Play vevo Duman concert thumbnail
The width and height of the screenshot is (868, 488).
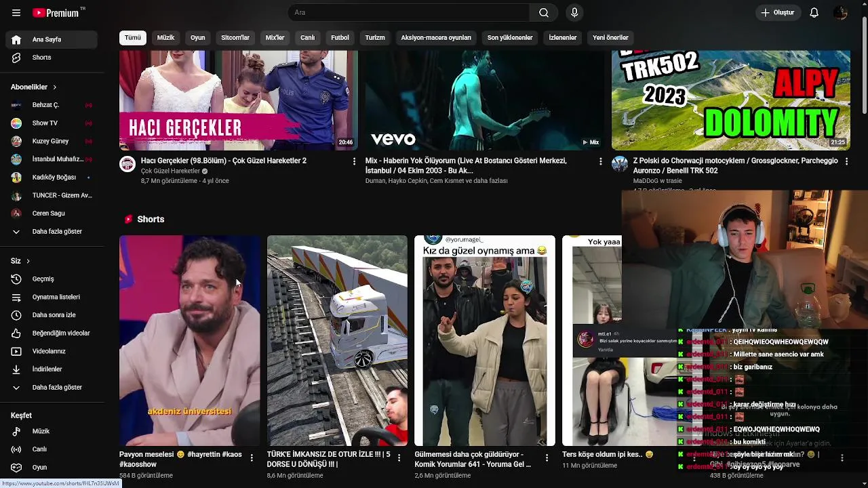point(484,100)
